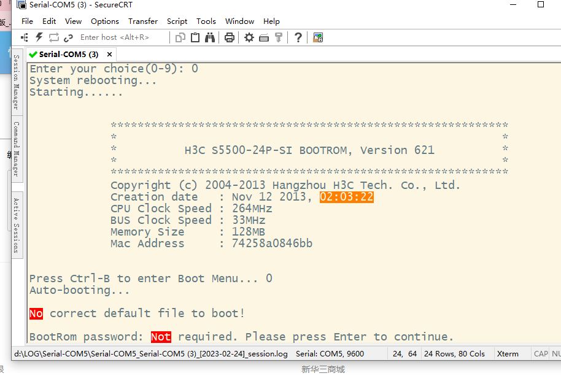The image size is (561, 392).
Task: Open the Window menu
Action: coord(240,21)
